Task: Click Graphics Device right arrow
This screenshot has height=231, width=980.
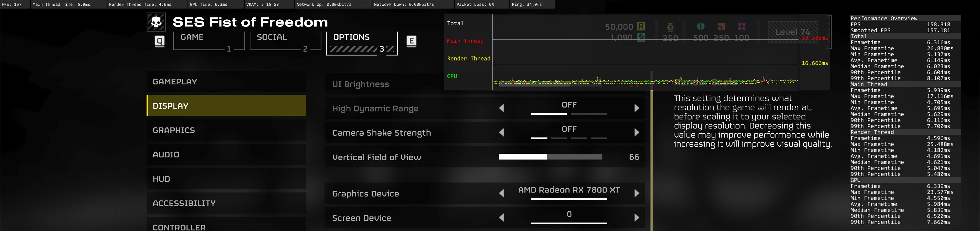Action: pos(637,193)
